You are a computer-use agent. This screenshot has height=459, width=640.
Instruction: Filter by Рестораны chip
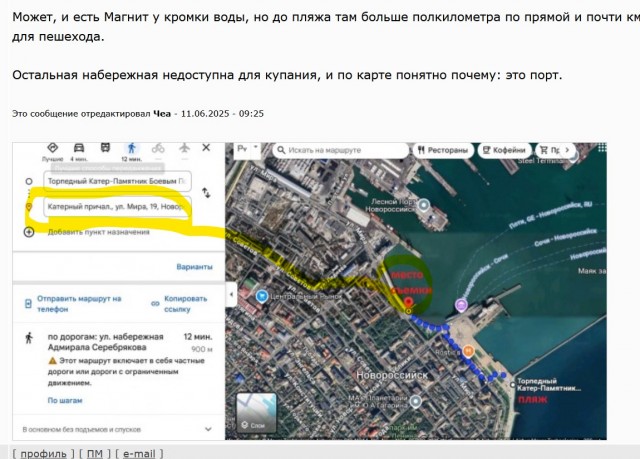pyautogui.click(x=443, y=150)
